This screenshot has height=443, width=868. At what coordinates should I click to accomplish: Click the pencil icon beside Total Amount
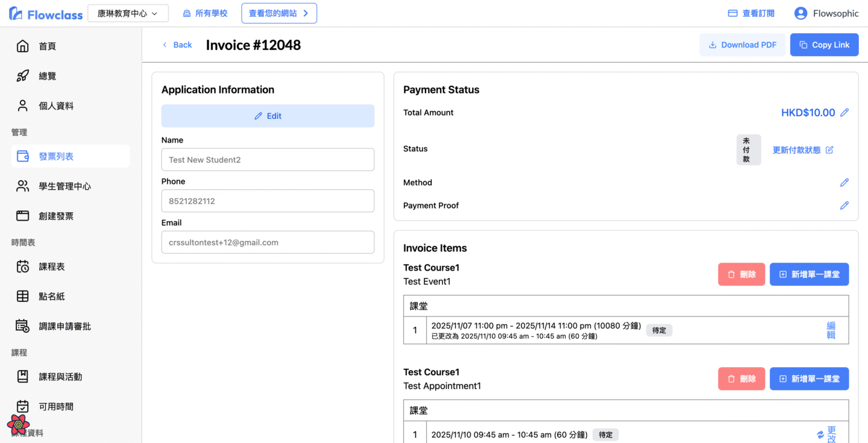click(x=844, y=113)
